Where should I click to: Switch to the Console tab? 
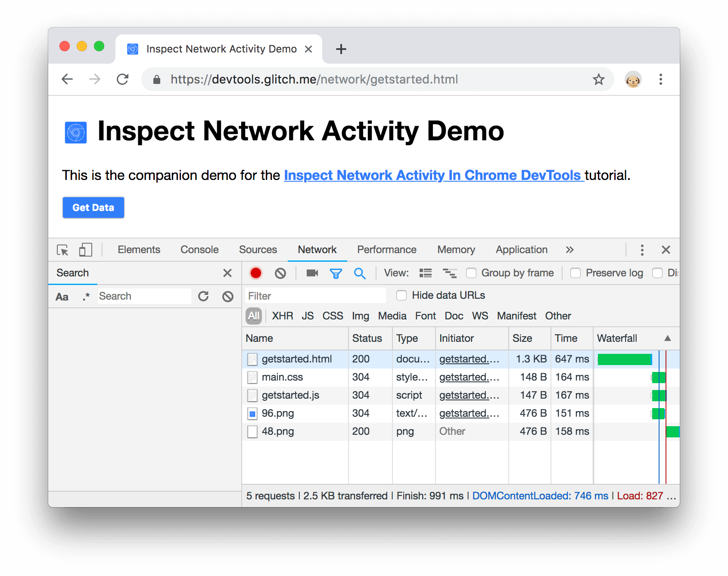point(199,250)
